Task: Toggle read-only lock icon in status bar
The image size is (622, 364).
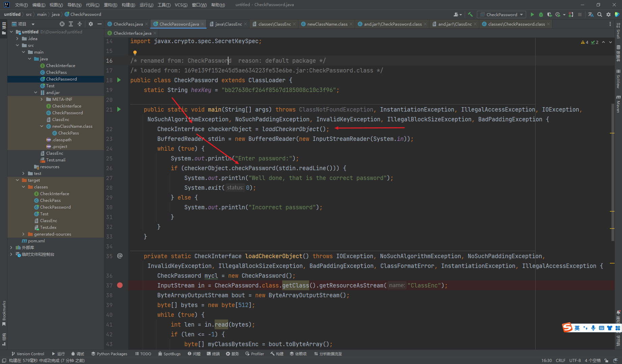Action: coord(606,360)
